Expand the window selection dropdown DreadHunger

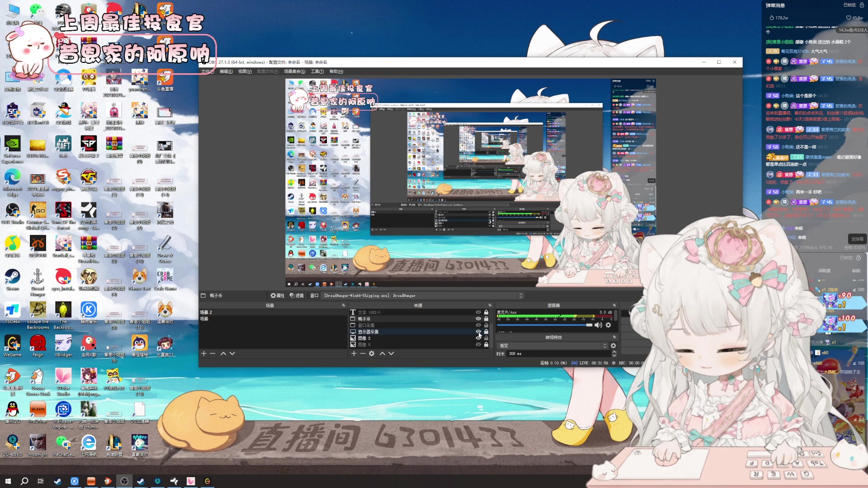point(521,296)
